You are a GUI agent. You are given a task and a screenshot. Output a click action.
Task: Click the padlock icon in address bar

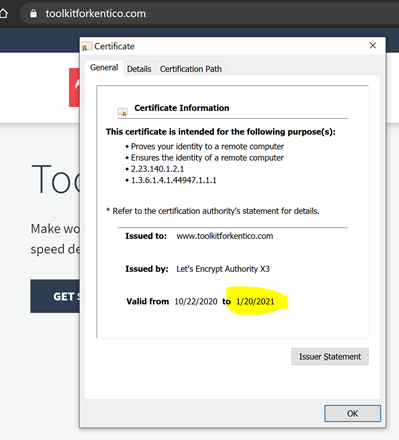coord(33,13)
